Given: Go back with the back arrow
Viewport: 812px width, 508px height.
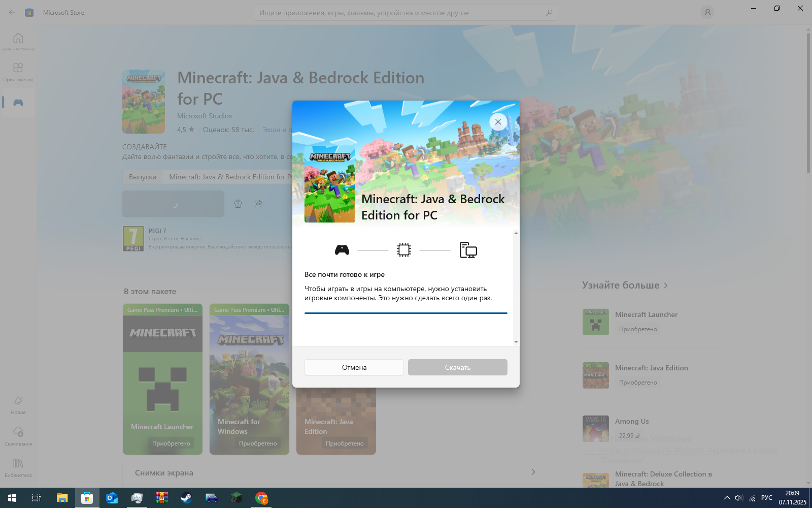Looking at the screenshot, I should pos(12,13).
